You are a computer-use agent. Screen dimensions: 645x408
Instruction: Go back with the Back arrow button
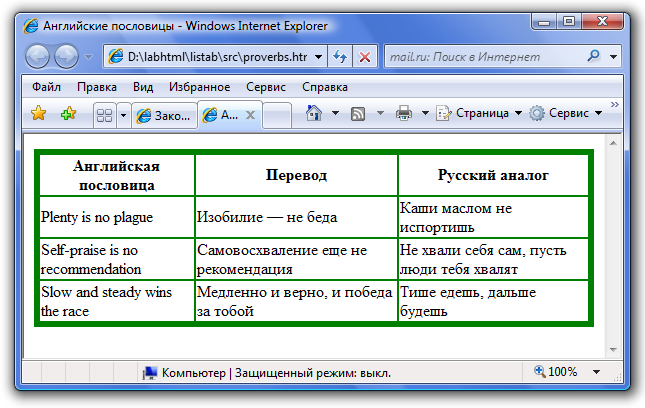(37, 56)
